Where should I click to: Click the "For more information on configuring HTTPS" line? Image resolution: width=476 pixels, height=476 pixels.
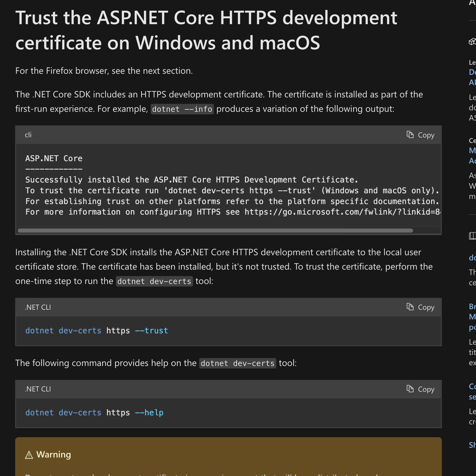(x=233, y=212)
